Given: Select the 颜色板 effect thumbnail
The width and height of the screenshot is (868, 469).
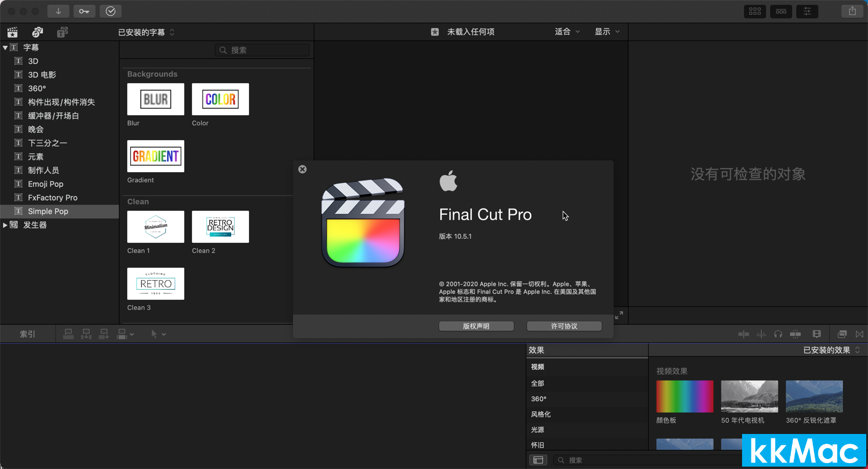Looking at the screenshot, I should point(684,397).
